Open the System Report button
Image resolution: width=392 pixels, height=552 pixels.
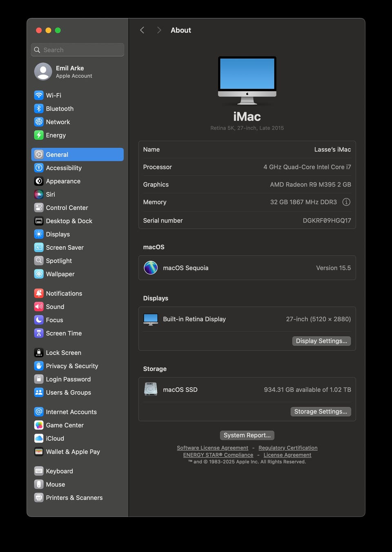pos(247,435)
